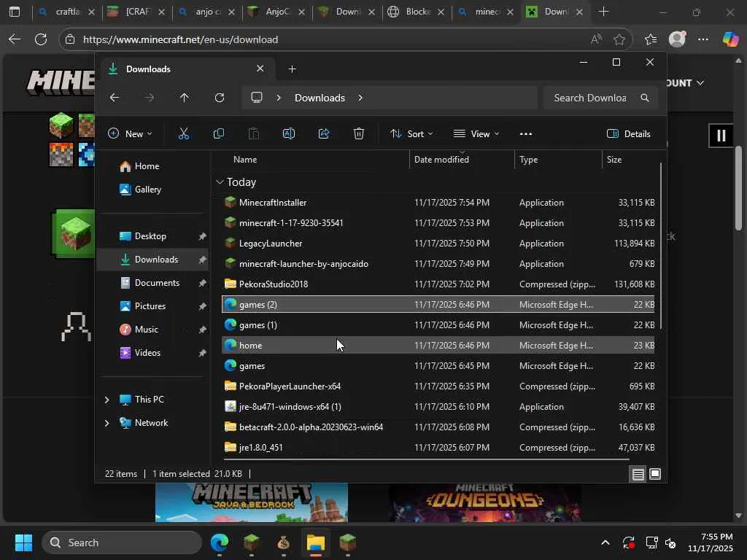Viewport: 747px width, 560px height.
Task: Add a new File Explorer tab
Action: [292, 69]
